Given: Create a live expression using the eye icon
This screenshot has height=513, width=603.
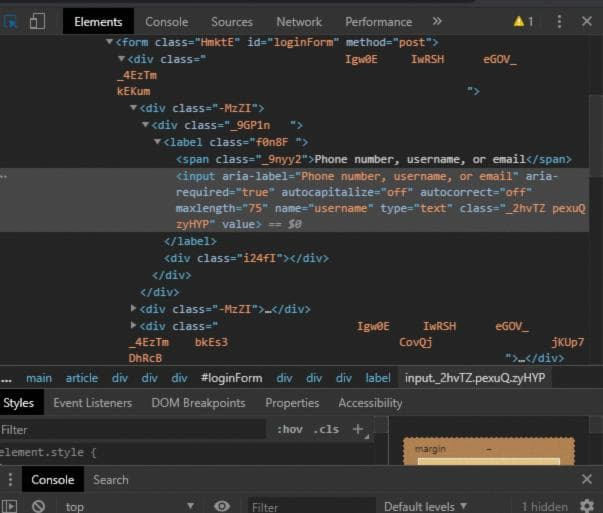Looking at the screenshot, I should click(222, 507).
